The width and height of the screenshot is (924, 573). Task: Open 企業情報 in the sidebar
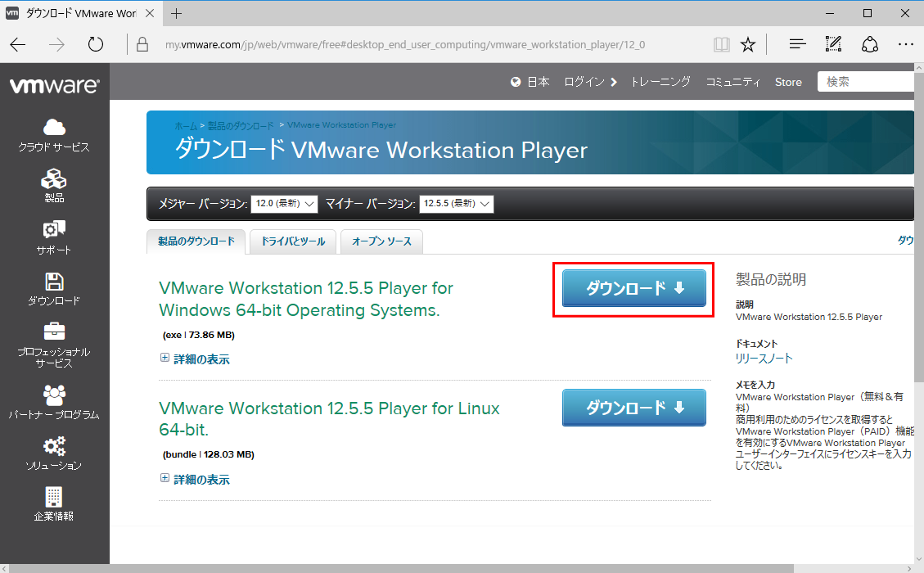[x=54, y=504]
